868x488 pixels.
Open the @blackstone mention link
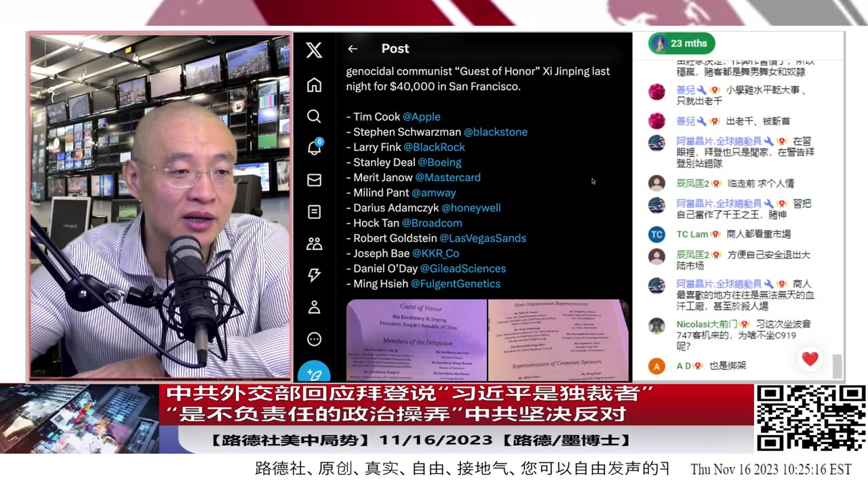(496, 132)
